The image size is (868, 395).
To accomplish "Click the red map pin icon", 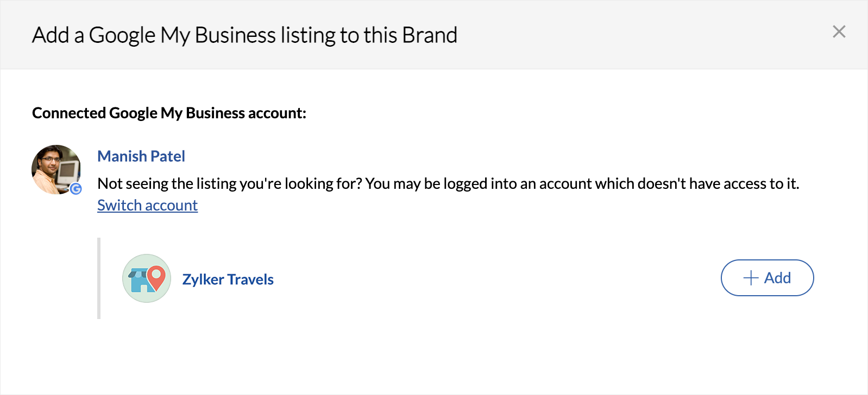I will [x=156, y=277].
